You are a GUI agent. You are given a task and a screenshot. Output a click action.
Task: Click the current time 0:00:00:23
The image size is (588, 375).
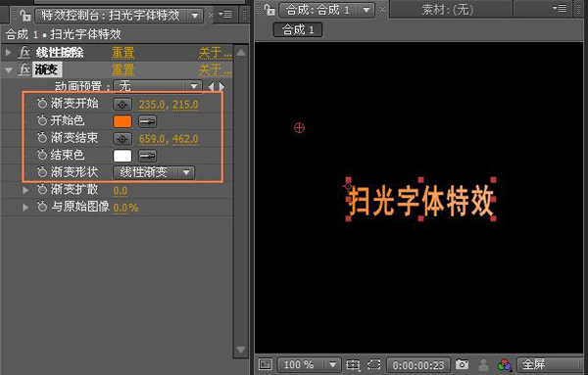(x=418, y=365)
